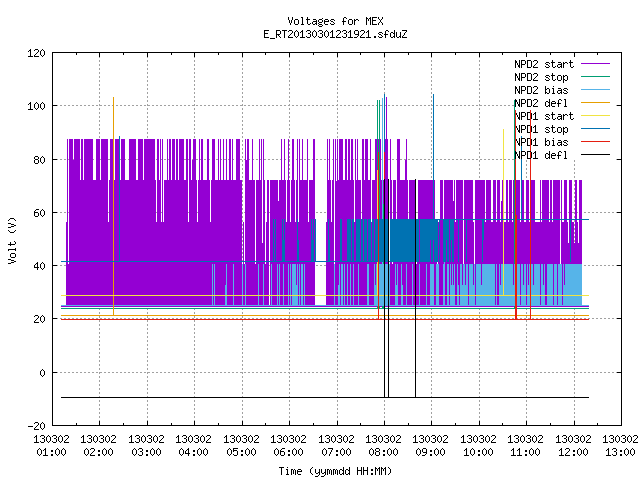Select the 'NPD2 start' legend label

[544, 64]
